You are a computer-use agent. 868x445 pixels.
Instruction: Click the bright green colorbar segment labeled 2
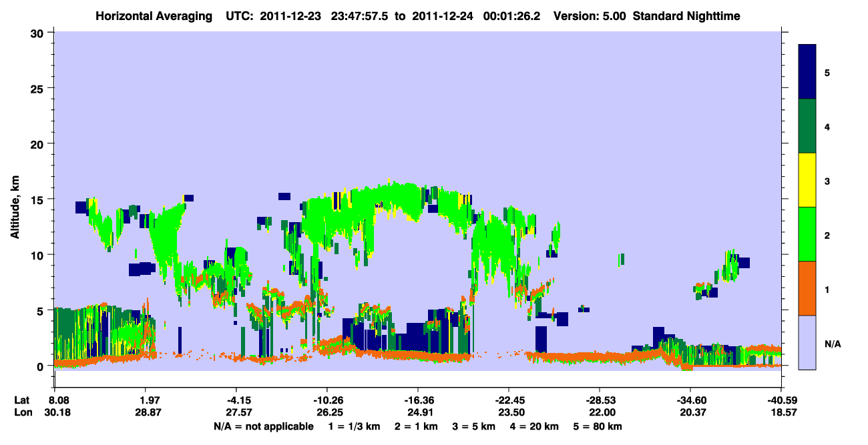tap(807, 234)
